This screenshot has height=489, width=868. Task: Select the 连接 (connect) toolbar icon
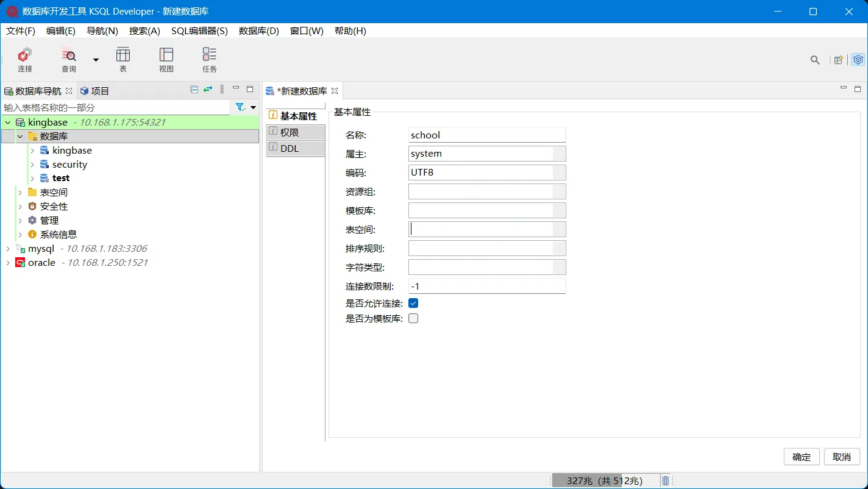[x=24, y=60]
